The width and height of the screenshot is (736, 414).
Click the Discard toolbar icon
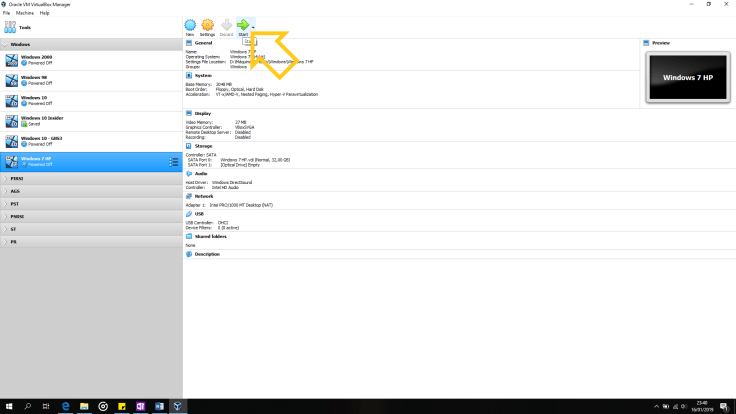coord(226,26)
